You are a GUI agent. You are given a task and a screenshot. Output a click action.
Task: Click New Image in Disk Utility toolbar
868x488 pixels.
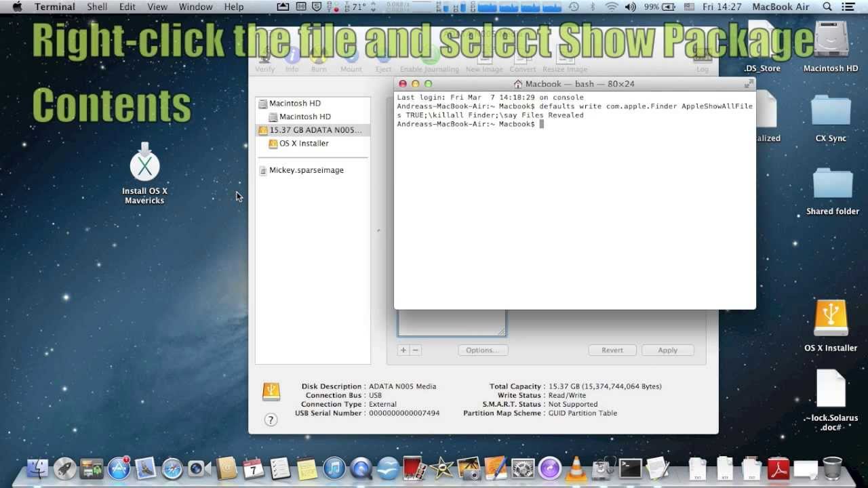[x=484, y=61]
